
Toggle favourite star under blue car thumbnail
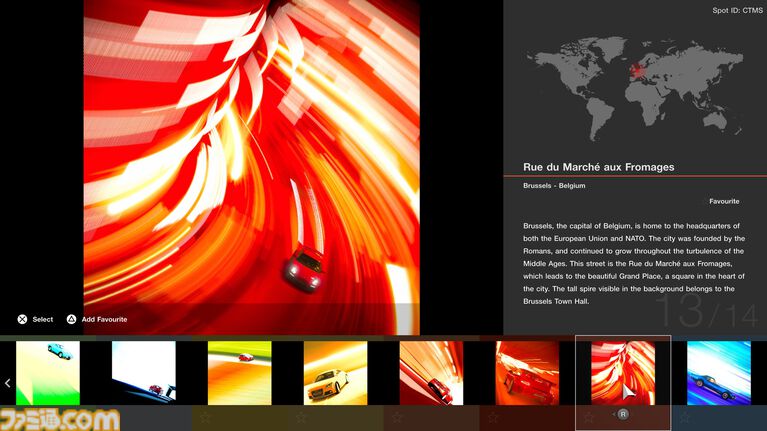pyautogui.click(x=685, y=417)
